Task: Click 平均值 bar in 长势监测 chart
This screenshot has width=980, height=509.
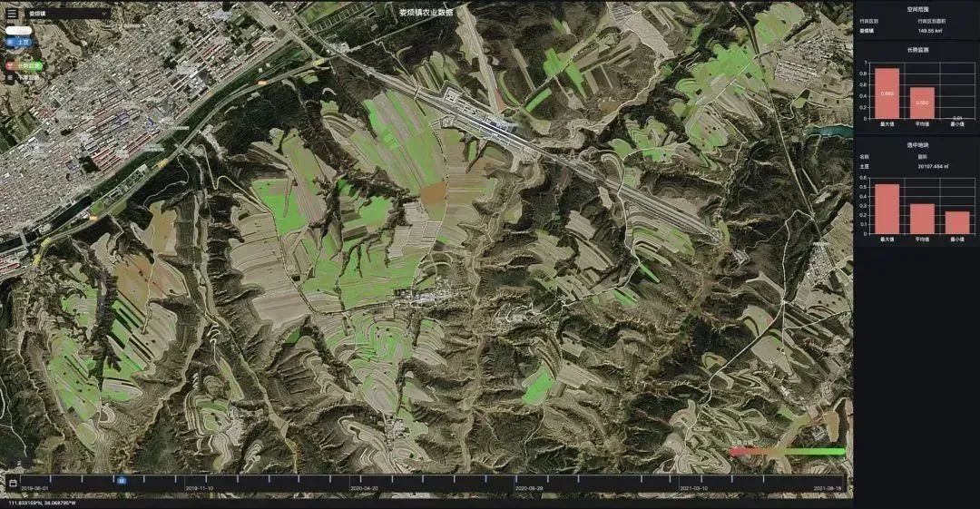Action: point(922,103)
